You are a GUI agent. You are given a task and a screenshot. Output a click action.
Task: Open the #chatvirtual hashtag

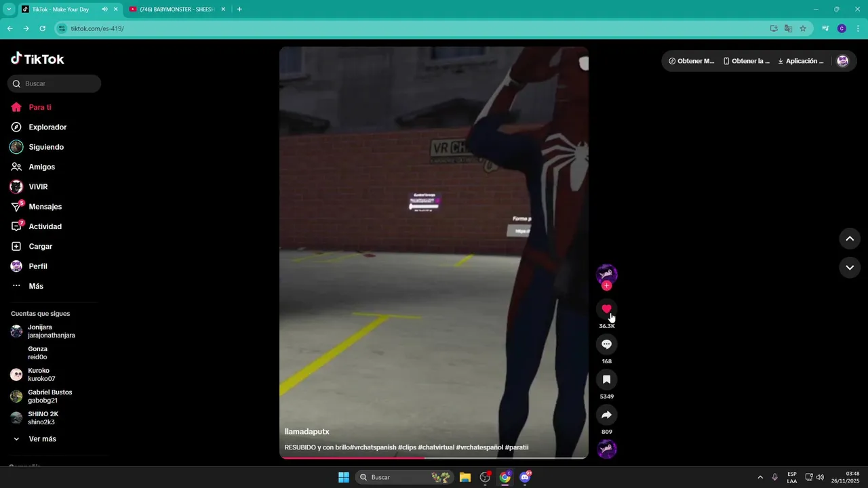(436, 447)
